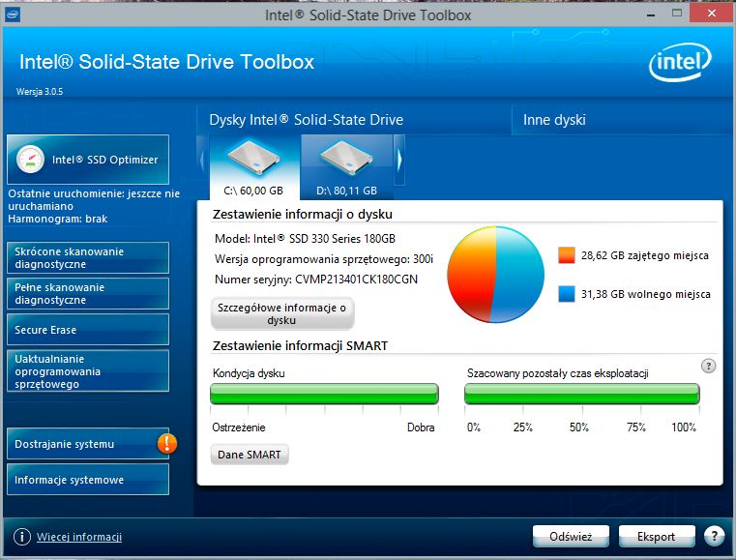Image resolution: width=736 pixels, height=560 pixels.
Task: Start Pełne skanowanie diagnostyczne
Action: pos(88,293)
